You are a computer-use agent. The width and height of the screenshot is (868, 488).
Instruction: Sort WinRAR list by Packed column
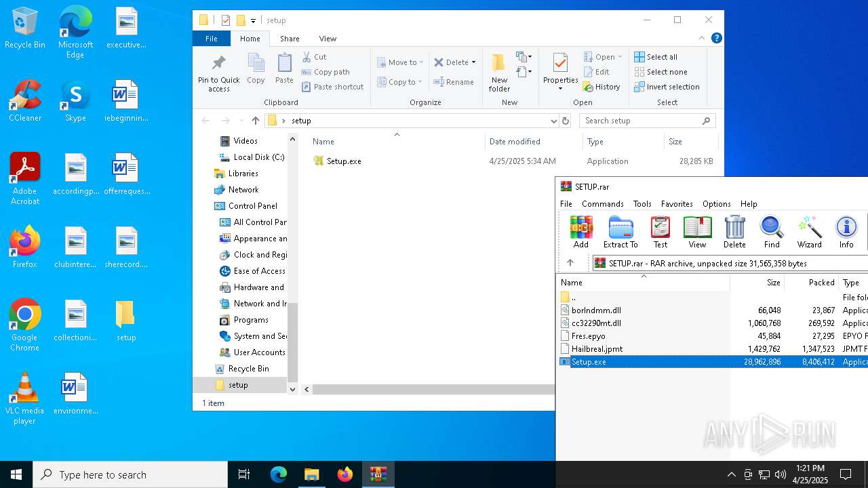[x=812, y=283]
